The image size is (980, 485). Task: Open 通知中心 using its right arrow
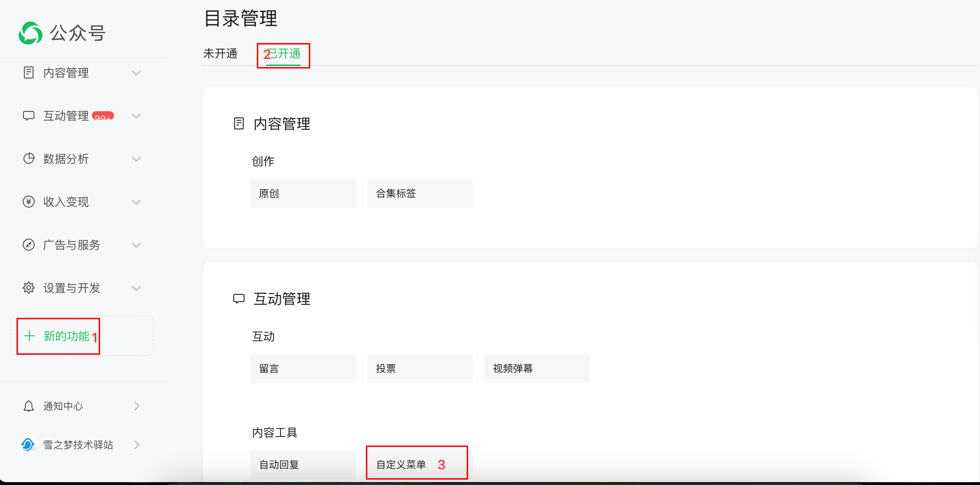click(x=137, y=406)
